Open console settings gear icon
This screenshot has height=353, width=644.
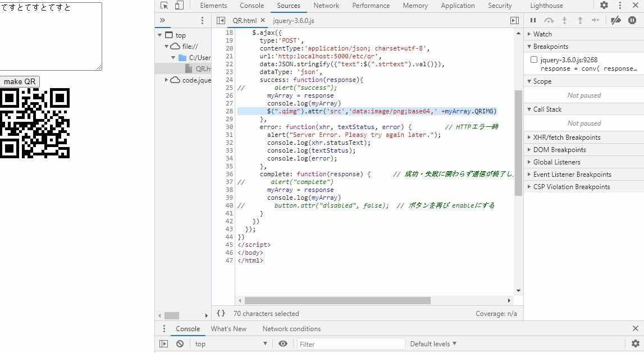pos(636,343)
